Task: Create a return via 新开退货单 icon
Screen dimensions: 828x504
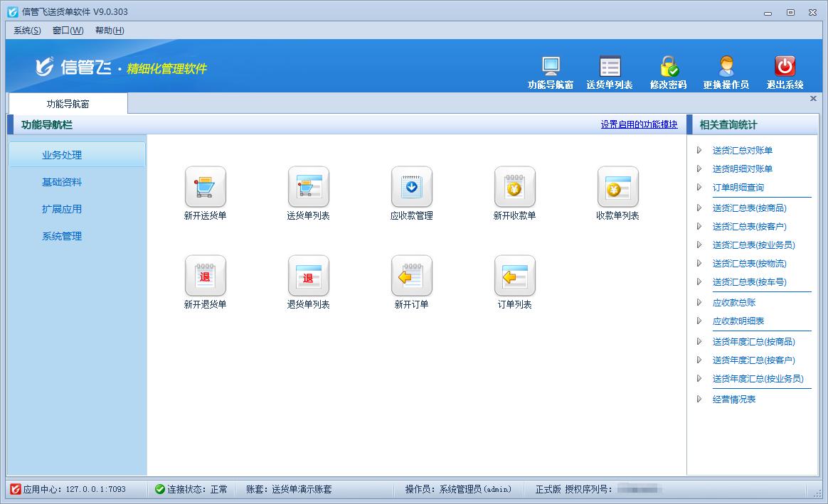Action: click(x=206, y=276)
